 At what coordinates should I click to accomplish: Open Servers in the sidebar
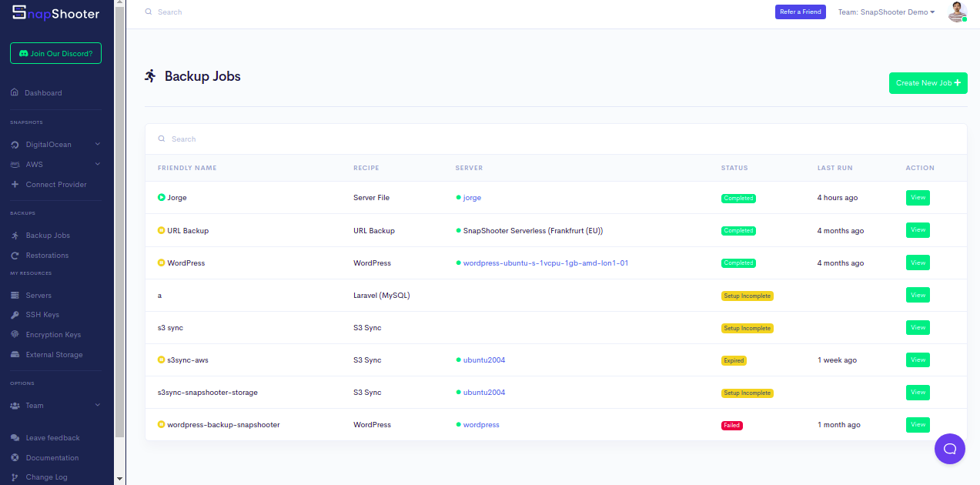coord(38,296)
